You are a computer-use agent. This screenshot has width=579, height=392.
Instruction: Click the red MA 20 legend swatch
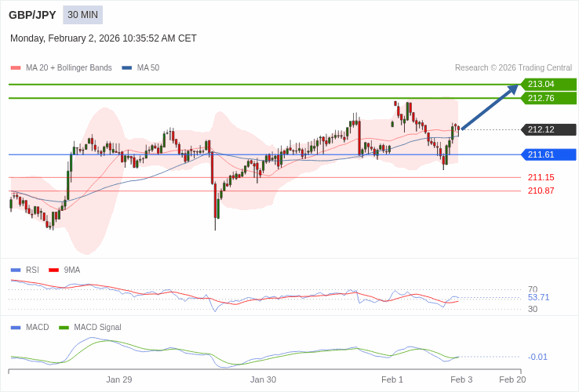pyautogui.click(x=16, y=68)
